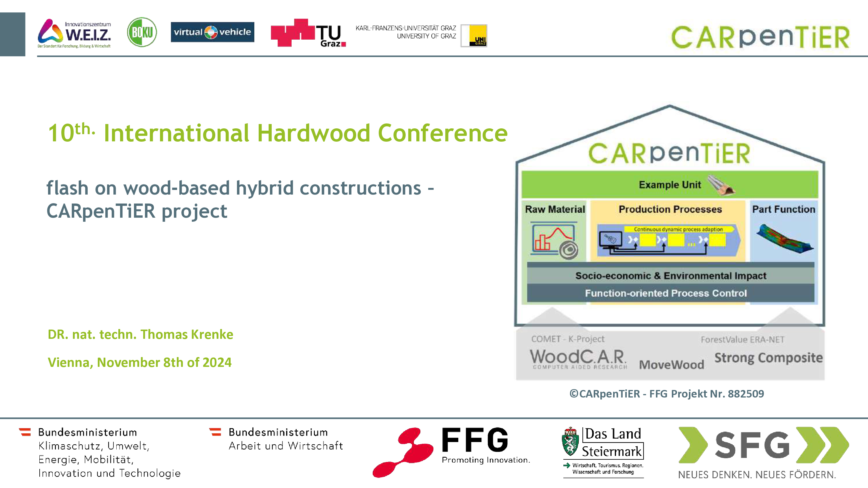Click "MoveWood" text
This screenshot has height=488, width=868.
point(672,364)
